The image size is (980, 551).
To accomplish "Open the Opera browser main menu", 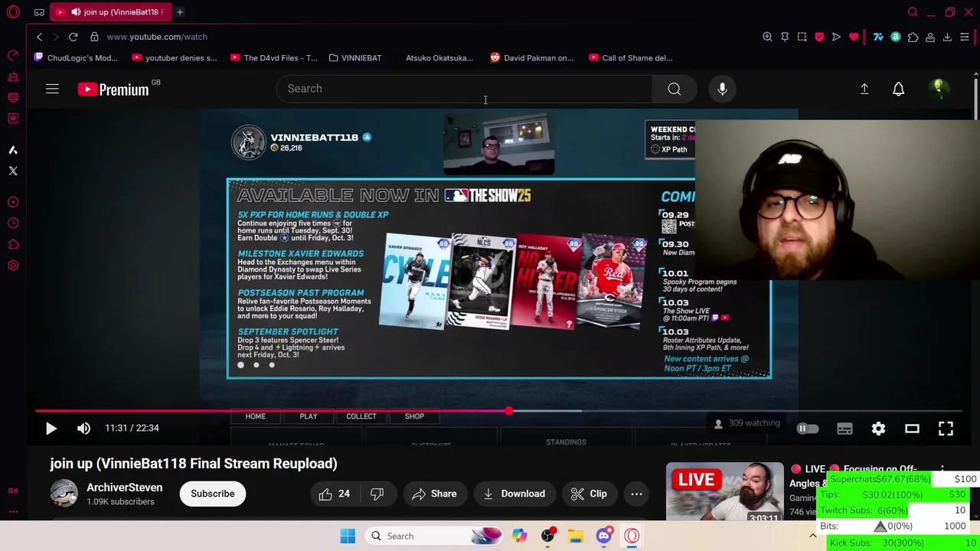I will (x=13, y=12).
